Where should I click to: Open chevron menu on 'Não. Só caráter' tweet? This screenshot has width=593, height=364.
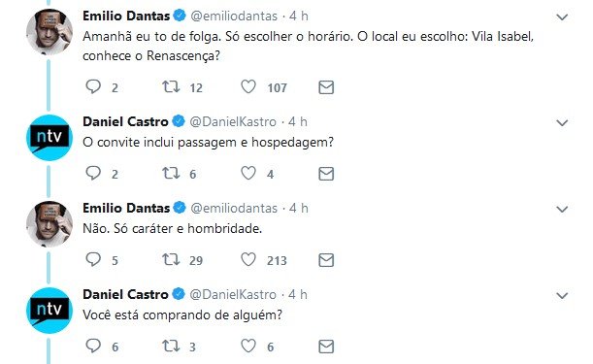[562, 210]
